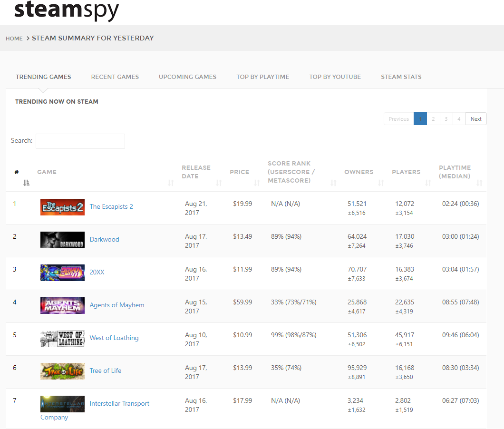Click the steamspy logo
This screenshot has height=429, width=504.
(x=67, y=10)
